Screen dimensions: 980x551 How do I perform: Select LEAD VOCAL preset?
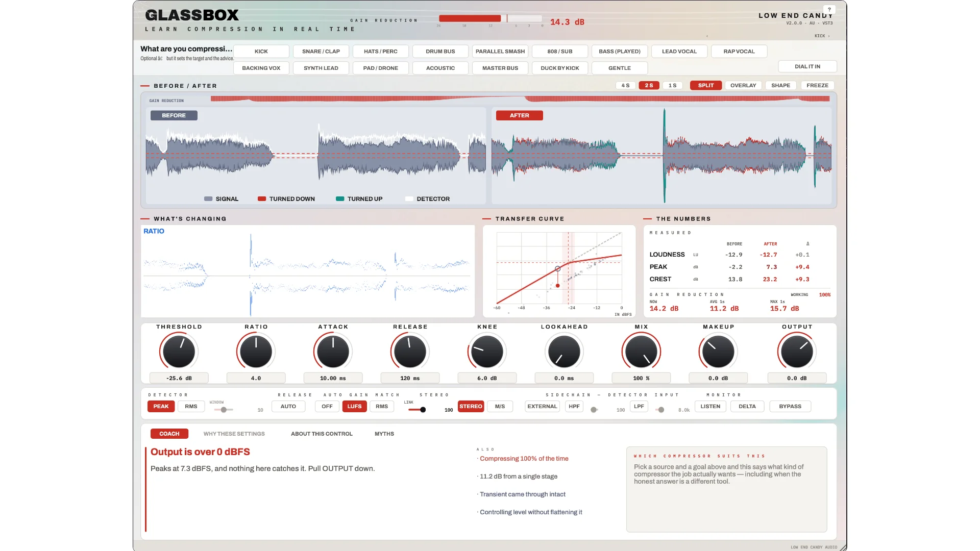click(x=679, y=52)
